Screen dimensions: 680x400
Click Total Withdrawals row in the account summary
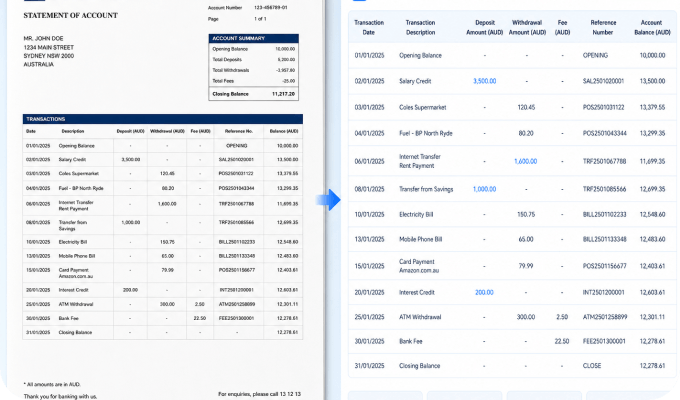pyautogui.click(x=253, y=70)
